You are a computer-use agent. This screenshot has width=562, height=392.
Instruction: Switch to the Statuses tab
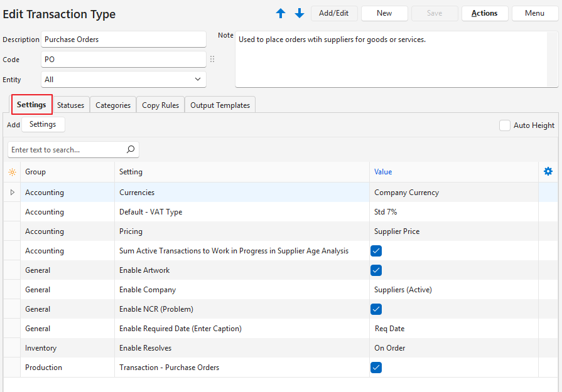(x=70, y=105)
